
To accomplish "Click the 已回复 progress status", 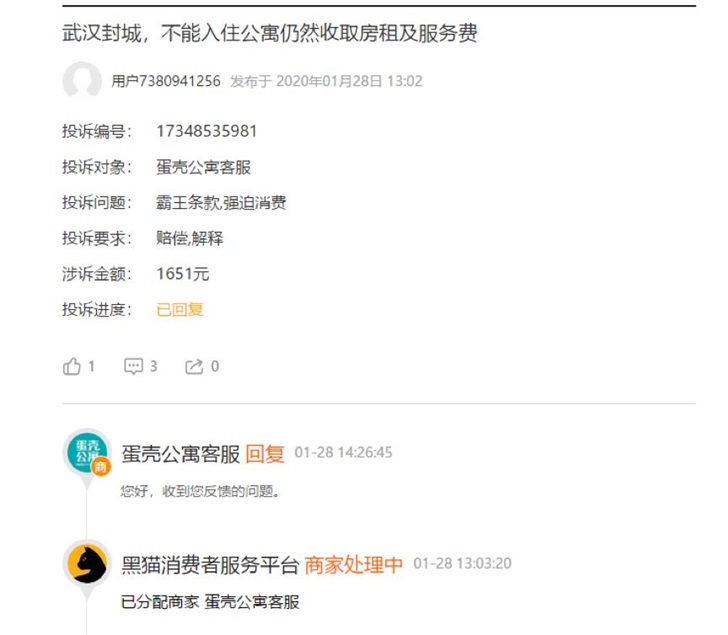I will pyautogui.click(x=180, y=309).
